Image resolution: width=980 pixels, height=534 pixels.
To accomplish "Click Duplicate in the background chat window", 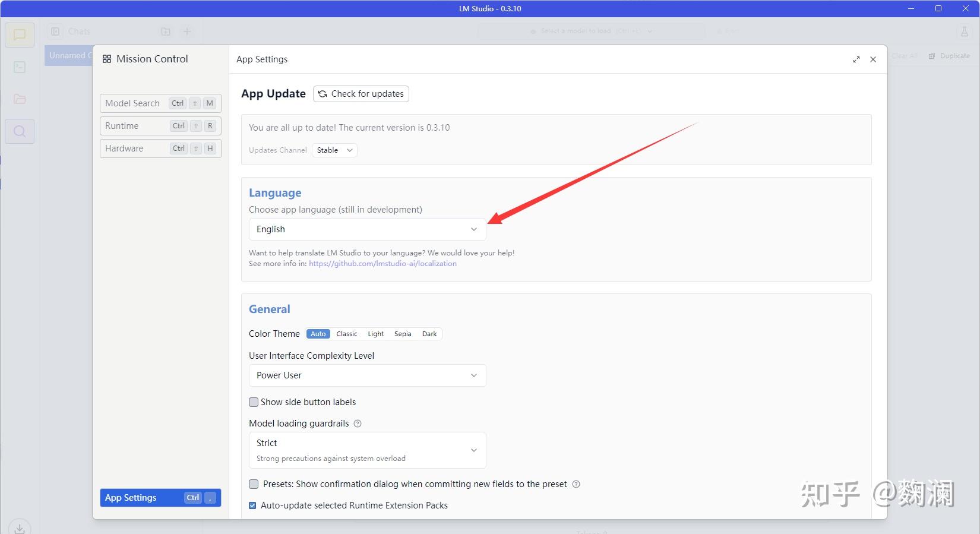I will (949, 56).
